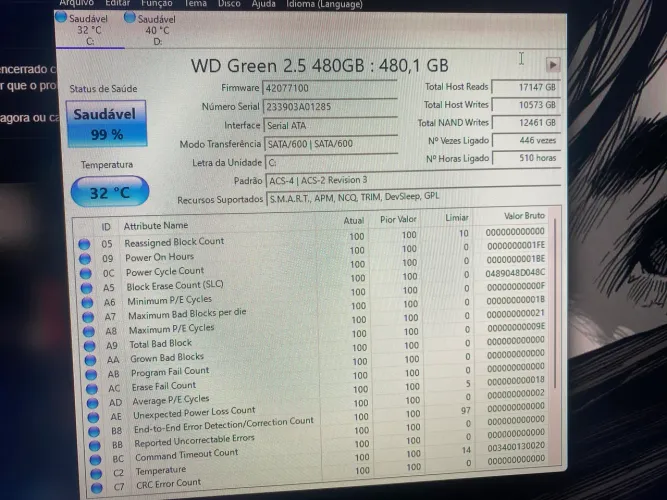Click the Saudável 99 % health status button
Viewport: 667px width, 500px height.
[x=106, y=124]
